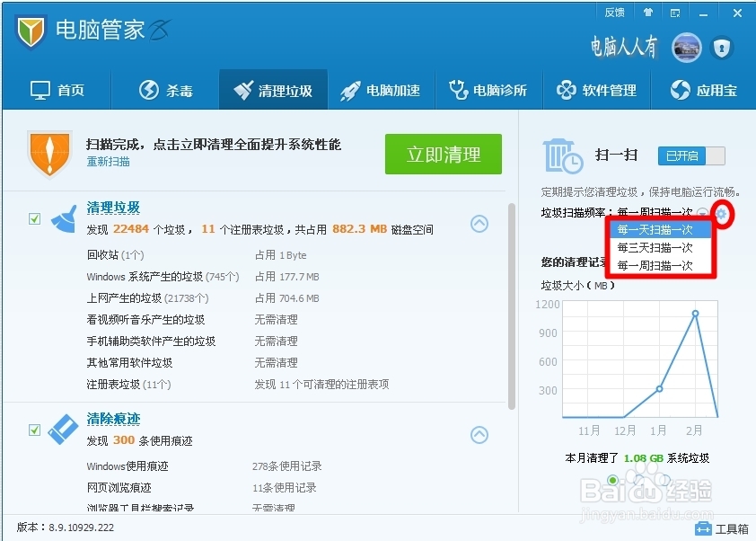Click the 清理垃圾 section heading link
The image size is (756, 541).
[113, 208]
